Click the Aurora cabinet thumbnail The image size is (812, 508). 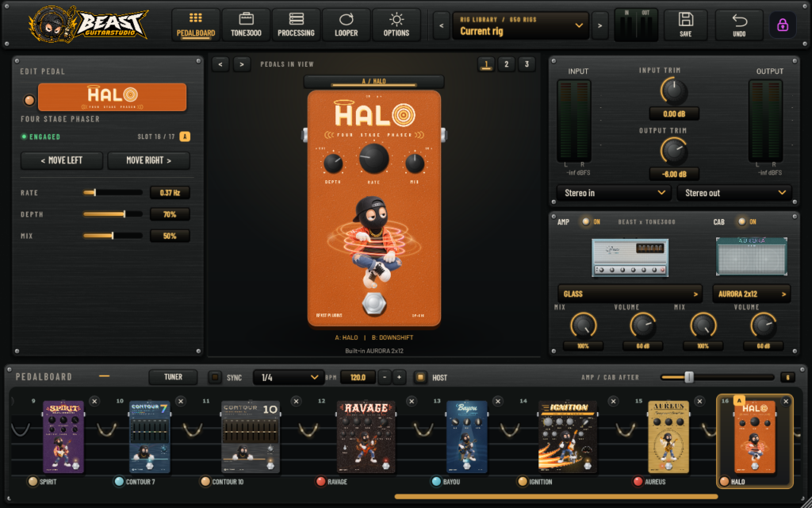pos(752,256)
